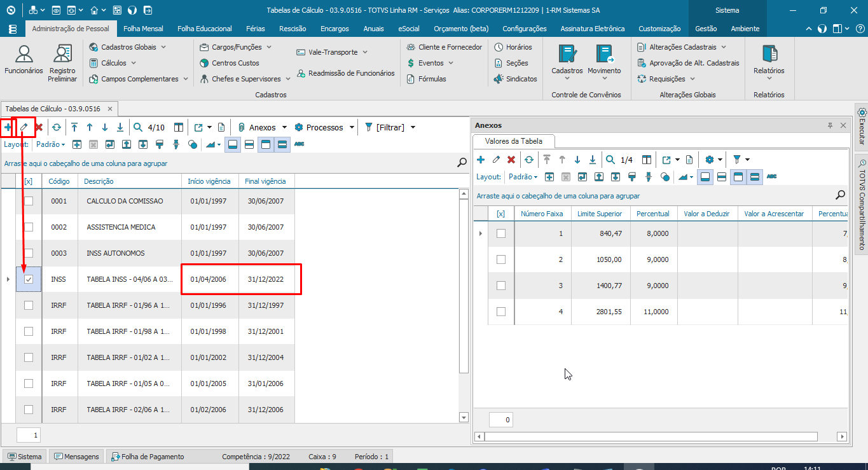Click the columns layout icon after 4/10
The image size is (868, 470).
click(179, 127)
